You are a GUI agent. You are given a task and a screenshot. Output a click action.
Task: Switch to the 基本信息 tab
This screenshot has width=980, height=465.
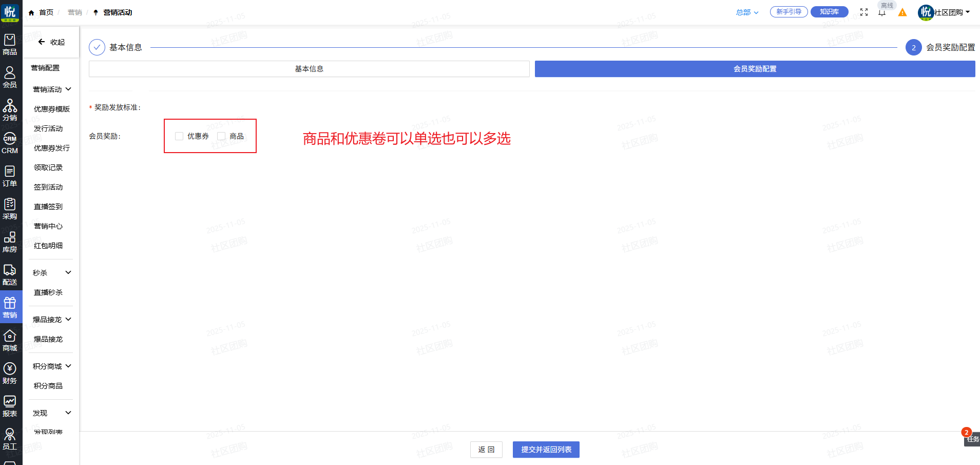[309, 69]
